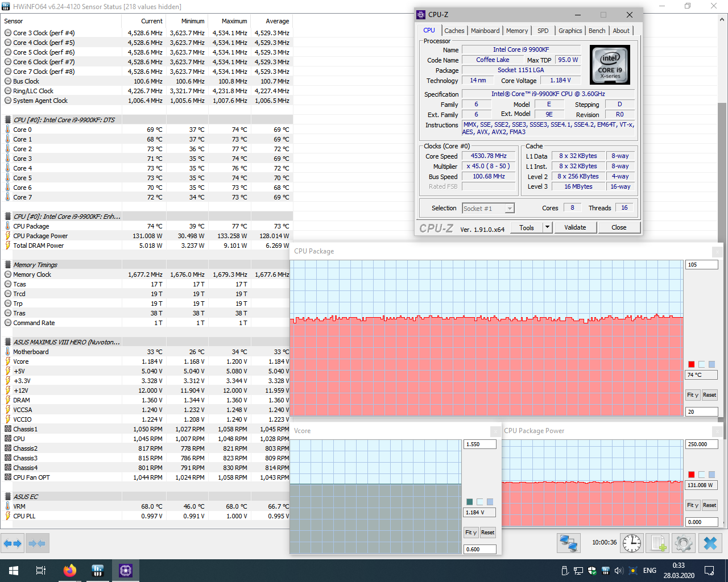Select the ASUS EC sensor group

point(147,497)
